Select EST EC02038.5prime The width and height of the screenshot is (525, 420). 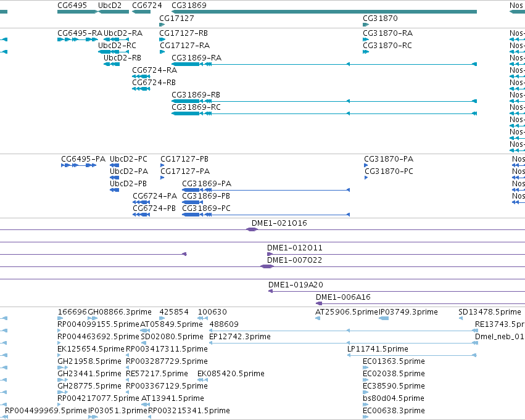point(394,374)
